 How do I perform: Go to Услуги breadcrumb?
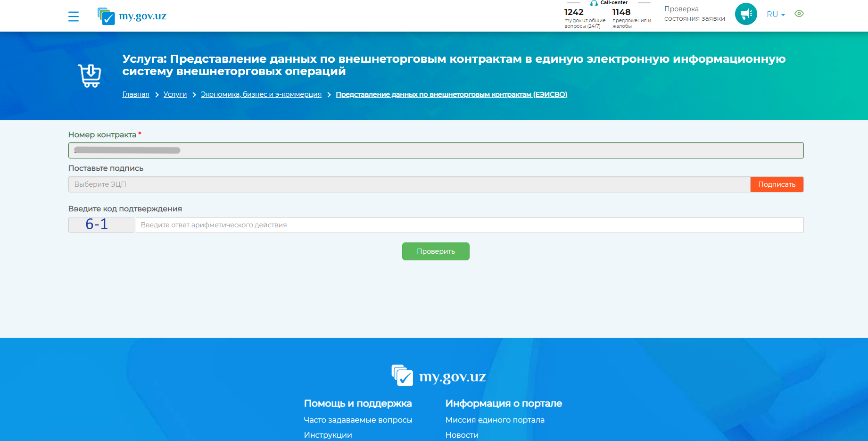[175, 94]
